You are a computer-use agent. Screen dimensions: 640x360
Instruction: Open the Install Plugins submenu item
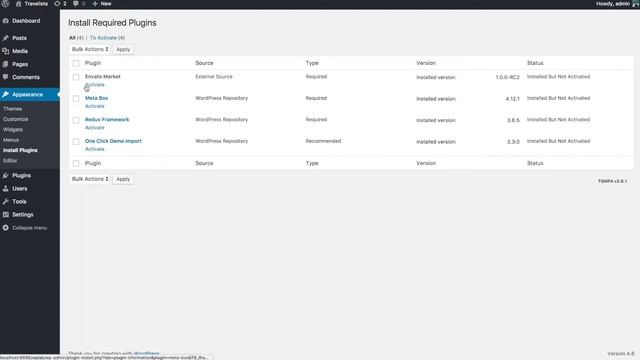click(20, 150)
